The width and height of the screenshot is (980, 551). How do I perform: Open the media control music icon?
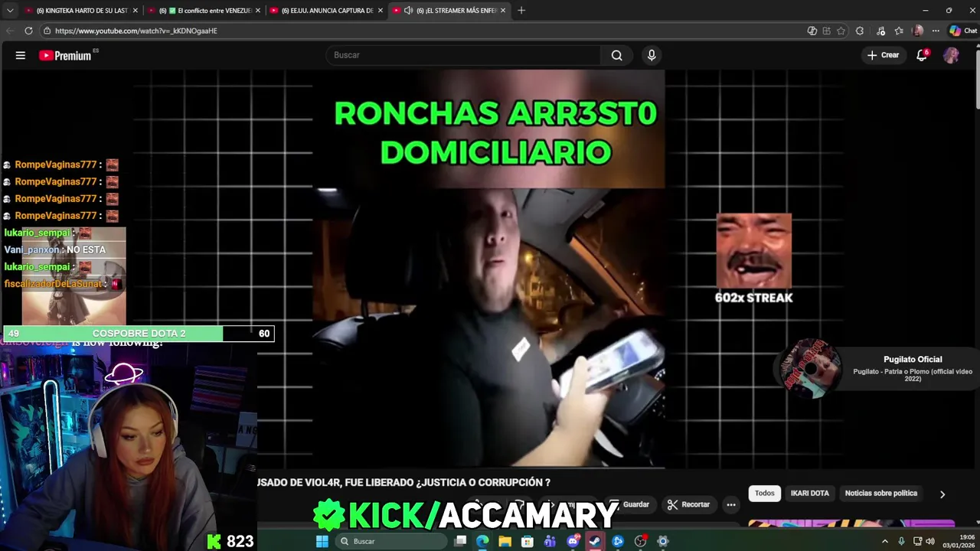tap(881, 31)
